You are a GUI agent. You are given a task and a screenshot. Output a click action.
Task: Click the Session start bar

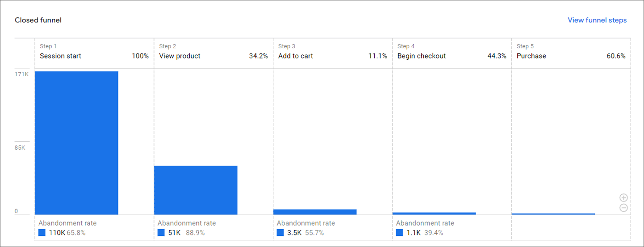(76, 143)
